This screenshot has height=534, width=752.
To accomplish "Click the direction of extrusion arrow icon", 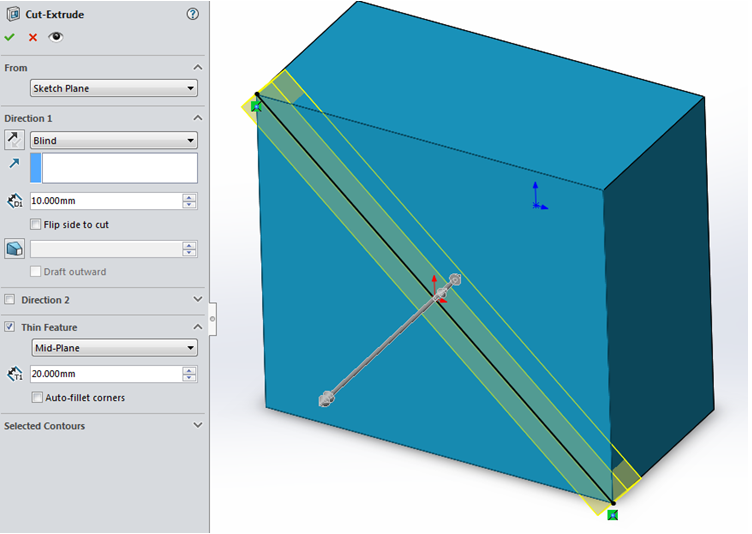I will (x=14, y=164).
